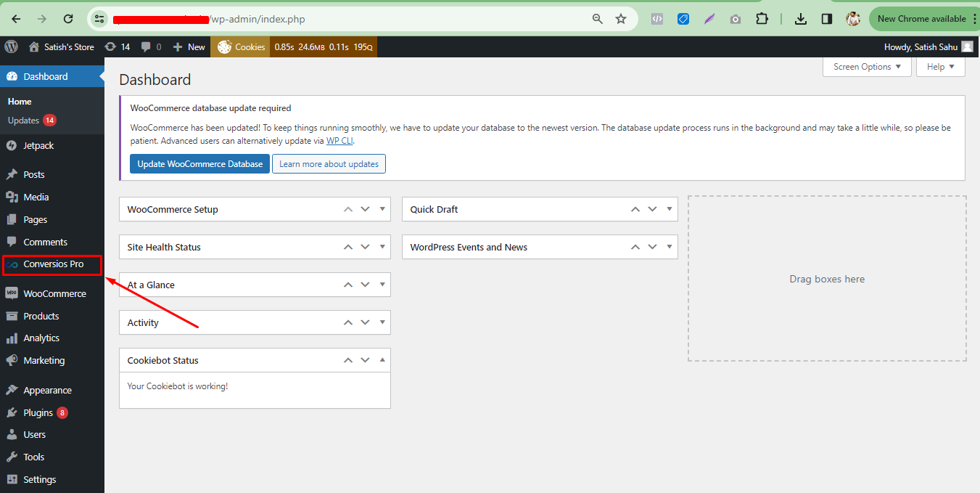Viewport: 980px width, 493px height.
Task: Open the Extensions puzzle-piece menu
Action: (762, 19)
